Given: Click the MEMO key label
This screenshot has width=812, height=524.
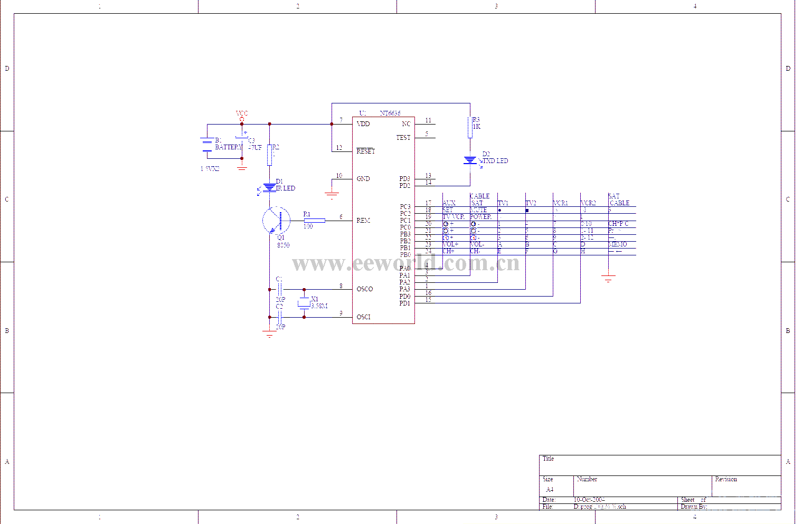Looking at the screenshot, I should click(618, 244).
